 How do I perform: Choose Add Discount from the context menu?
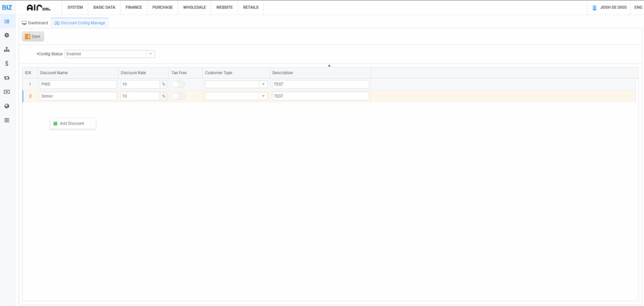[72, 123]
